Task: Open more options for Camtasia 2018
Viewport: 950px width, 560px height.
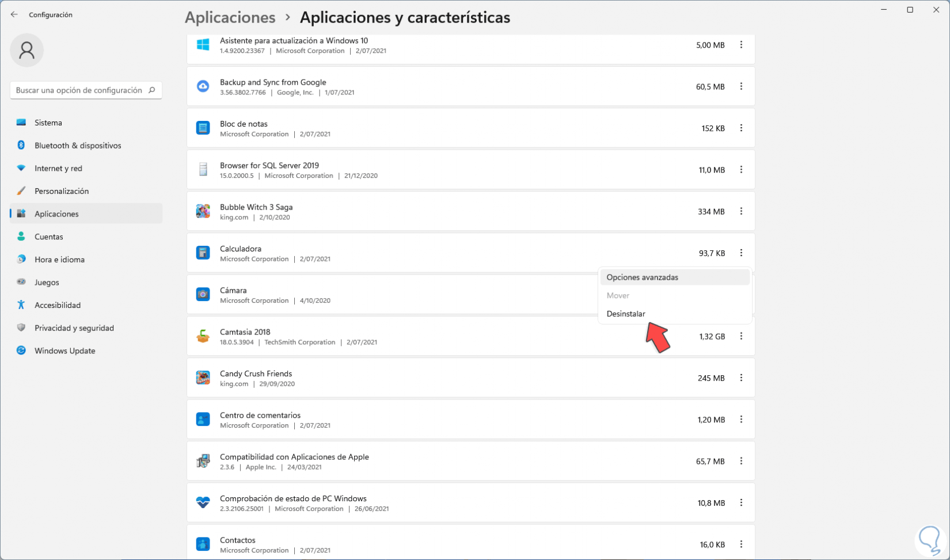Action: coord(741,336)
